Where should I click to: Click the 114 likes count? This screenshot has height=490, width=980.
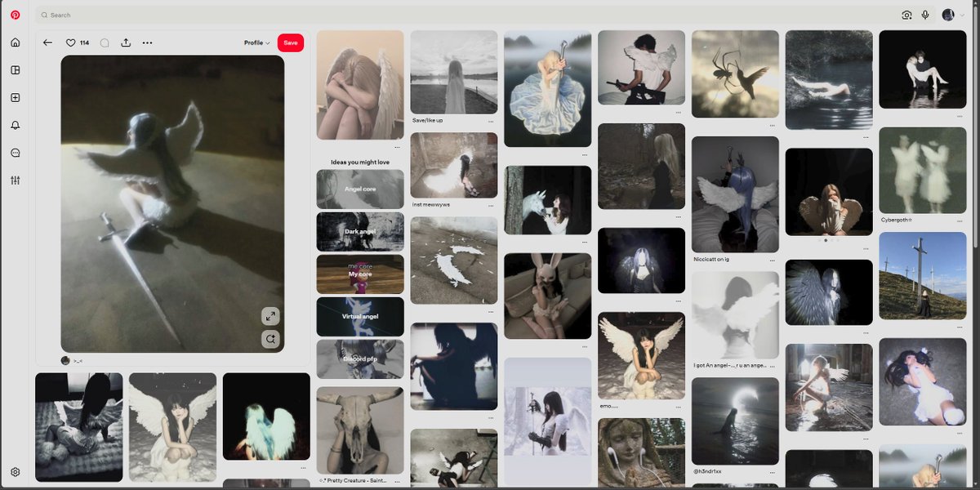point(84,42)
